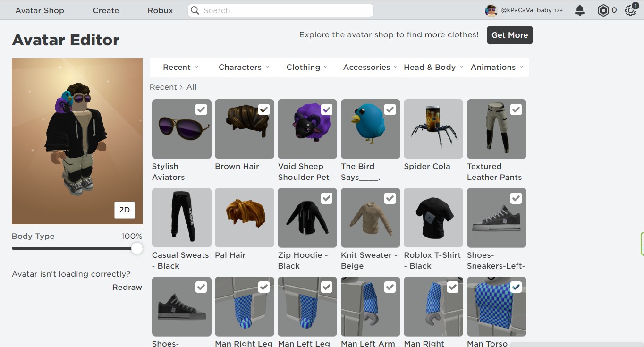This screenshot has width=644, height=347.
Task: Uncheck the Textured Leather Pants checkbox
Action: [x=516, y=110]
